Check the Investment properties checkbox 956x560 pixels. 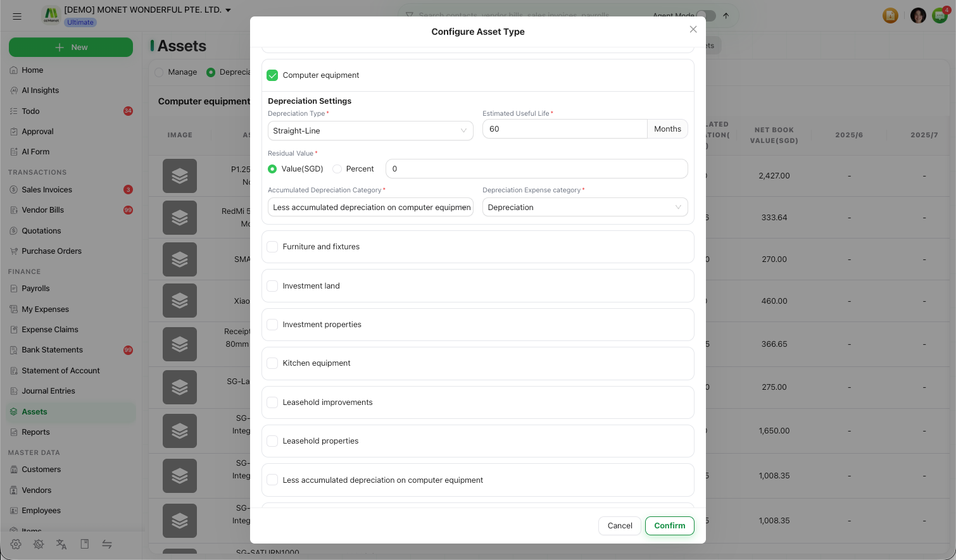coord(272,325)
